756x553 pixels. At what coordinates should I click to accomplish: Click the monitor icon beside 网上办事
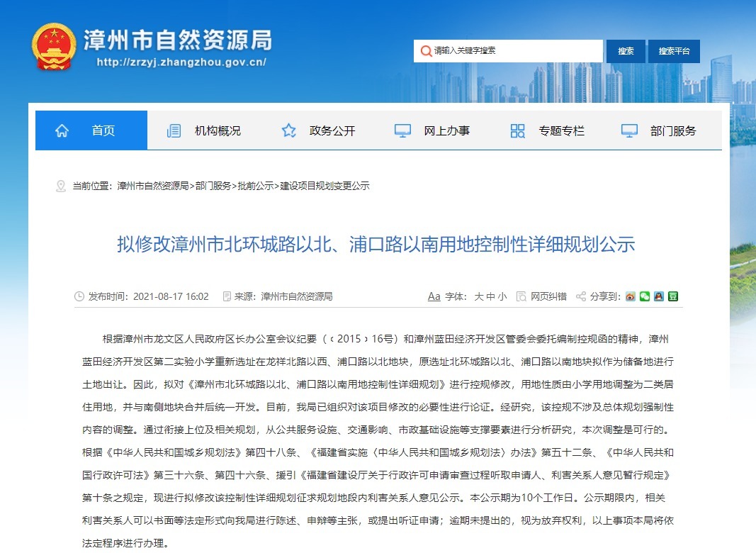pos(402,130)
